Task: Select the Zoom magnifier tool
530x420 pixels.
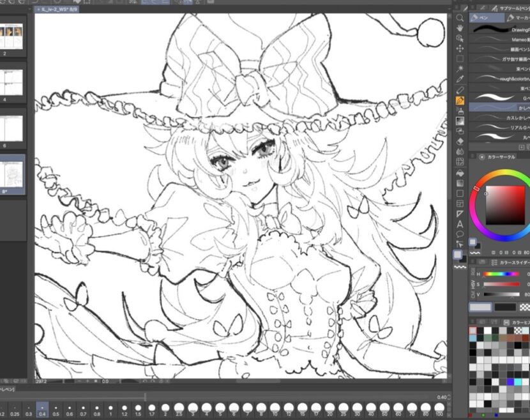Action: pos(460,18)
